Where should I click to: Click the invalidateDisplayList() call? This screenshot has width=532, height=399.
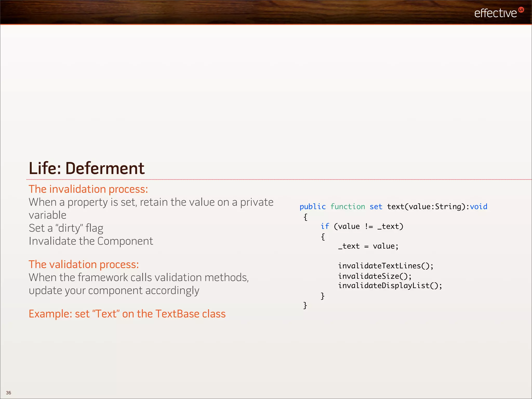coord(390,286)
